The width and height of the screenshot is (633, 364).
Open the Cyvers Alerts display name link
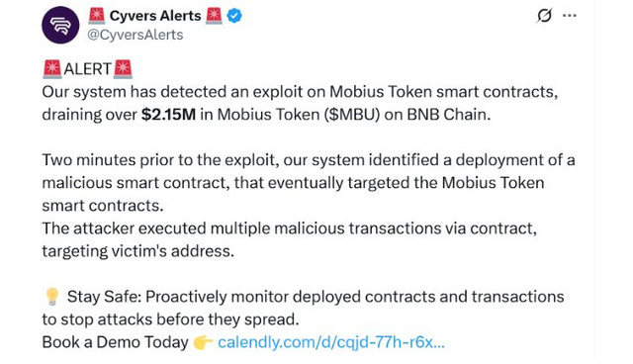[155, 16]
